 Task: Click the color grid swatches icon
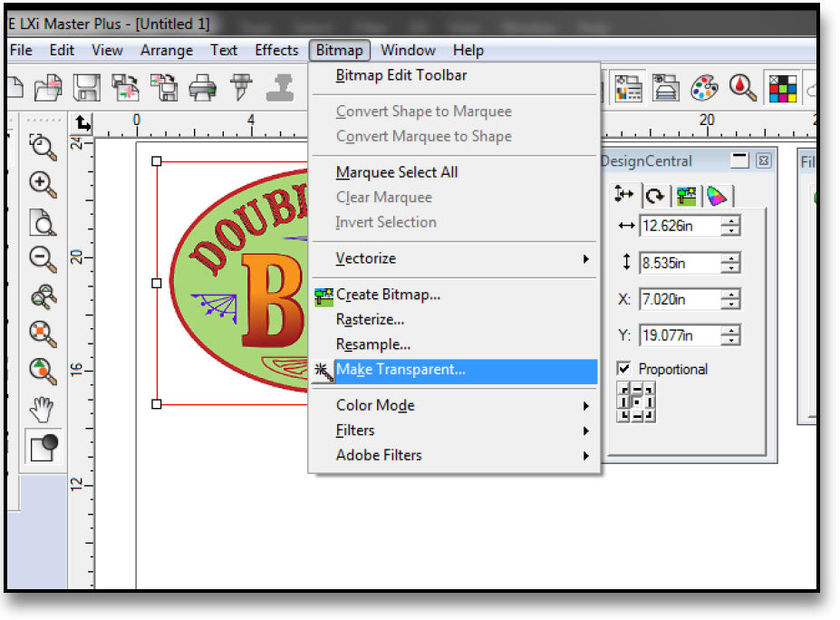782,89
